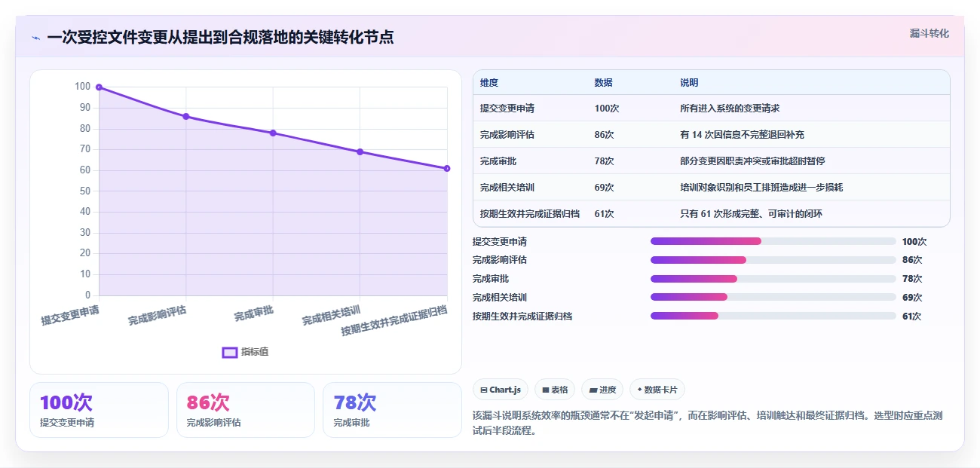Click the 漏斗转化 badge in the header
Screen dimensions: 980x468
[x=929, y=33]
